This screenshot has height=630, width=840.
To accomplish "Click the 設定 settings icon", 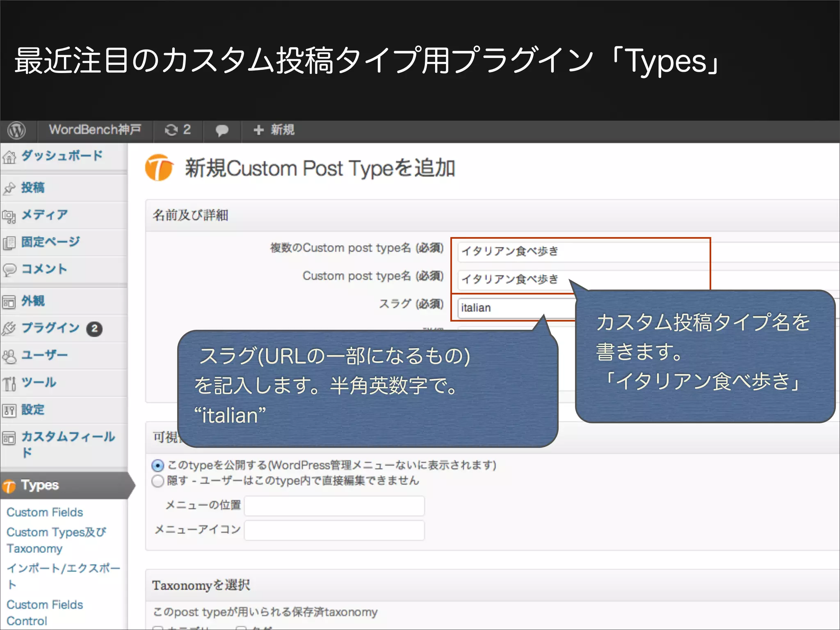I will click(9, 411).
